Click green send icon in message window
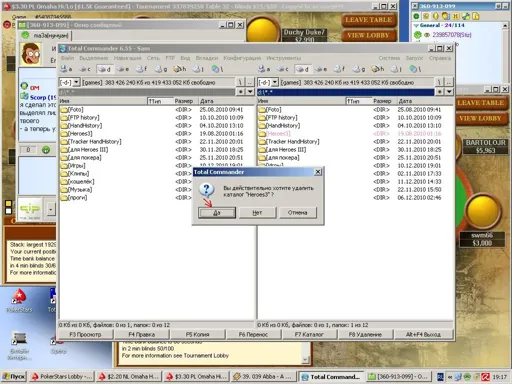The image size is (512, 384). tap(46, 150)
